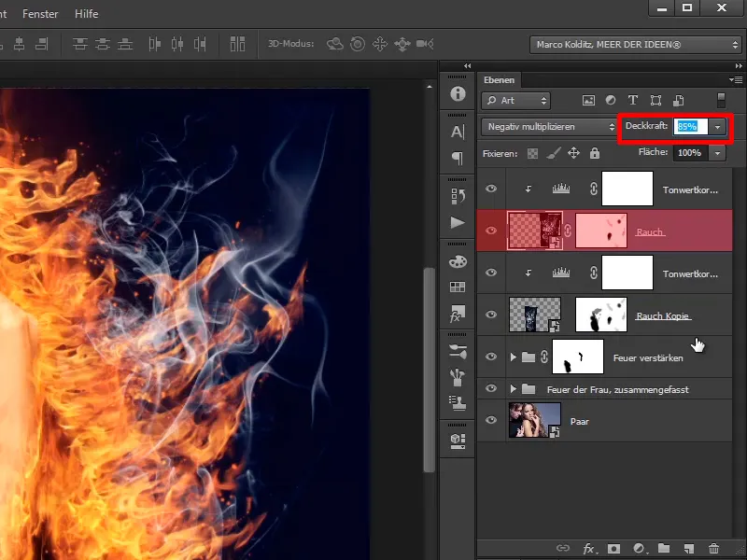Click the Fläche fill value field
Viewport: 747px width, 560px height.
pyautogui.click(x=690, y=153)
